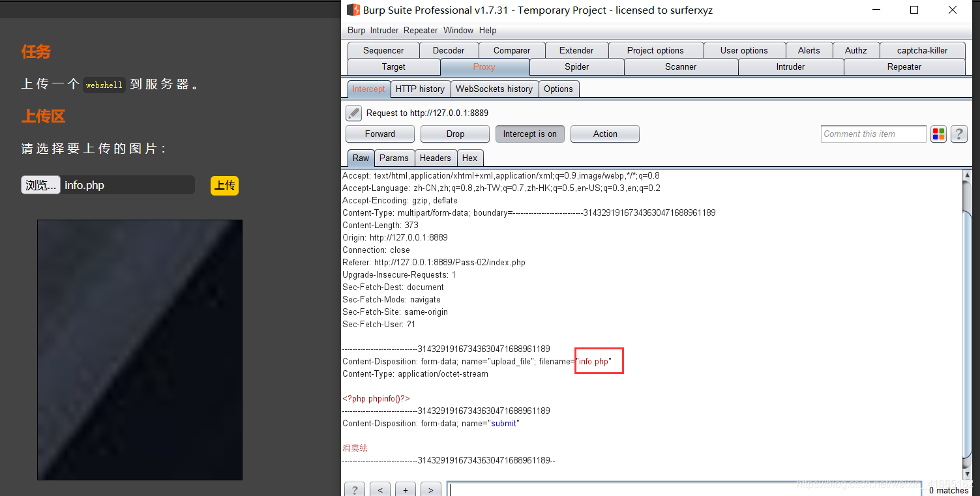Image resolution: width=980 pixels, height=496 pixels.
Task: Maximize the Burp Suite window
Action: [914, 10]
